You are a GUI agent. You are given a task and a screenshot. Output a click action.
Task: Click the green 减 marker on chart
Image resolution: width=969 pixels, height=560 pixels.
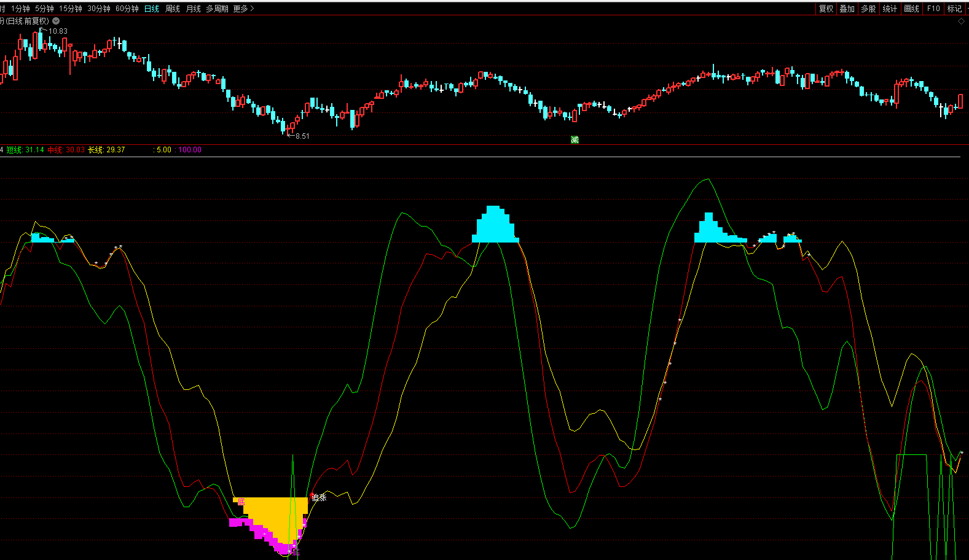point(575,140)
